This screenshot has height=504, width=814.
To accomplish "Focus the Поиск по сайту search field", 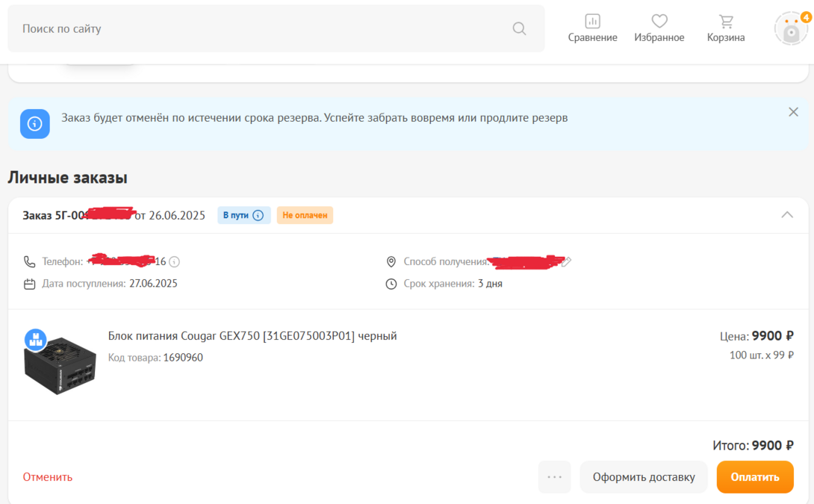I will pyautogui.click(x=261, y=28).
